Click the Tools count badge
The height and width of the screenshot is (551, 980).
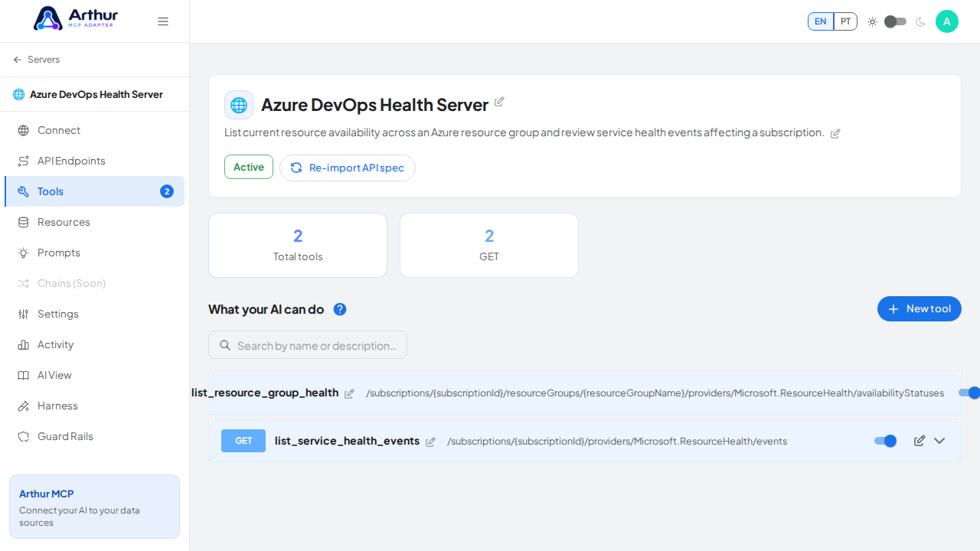pos(167,191)
